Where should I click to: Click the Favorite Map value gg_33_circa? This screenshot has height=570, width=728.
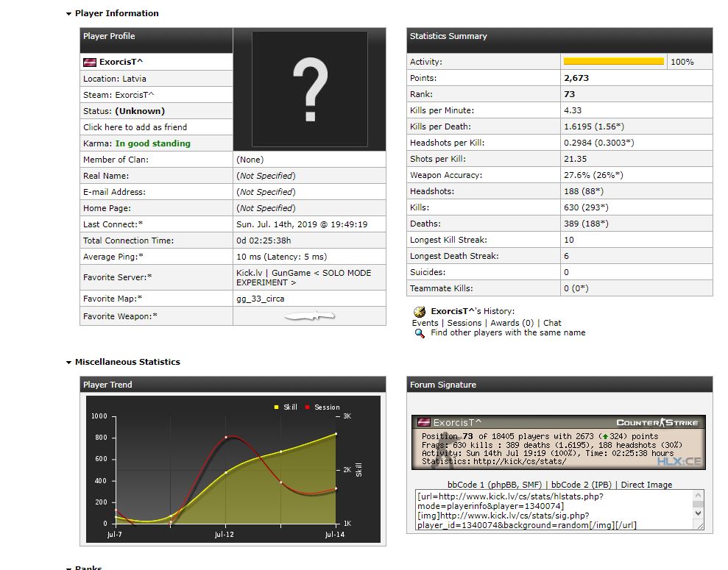[260, 299]
